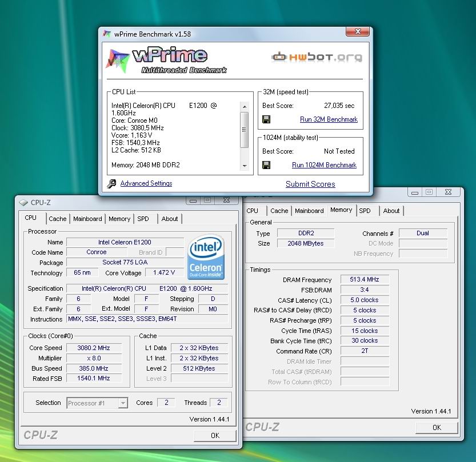Close the wPrime Benchmark window
This screenshot has width=476, height=462.
click(x=358, y=31)
